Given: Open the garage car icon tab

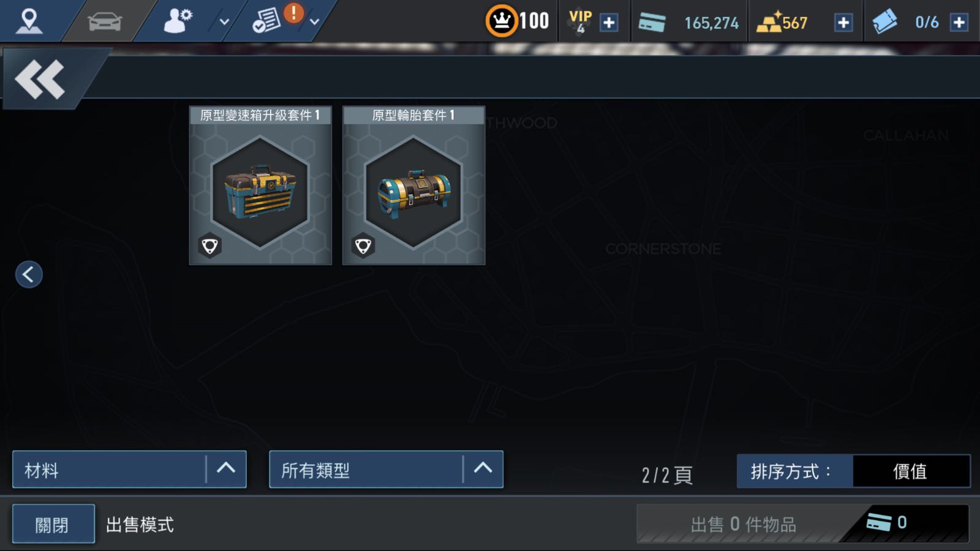Looking at the screenshot, I should tap(105, 21).
